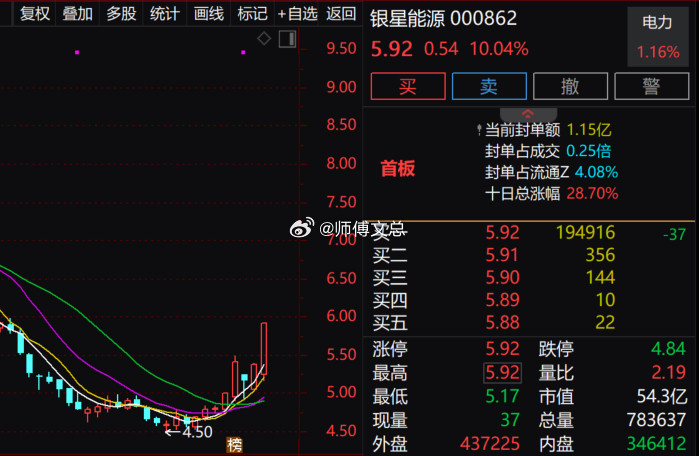Click the 封单占流通Z value 4.08%

[596, 172]
